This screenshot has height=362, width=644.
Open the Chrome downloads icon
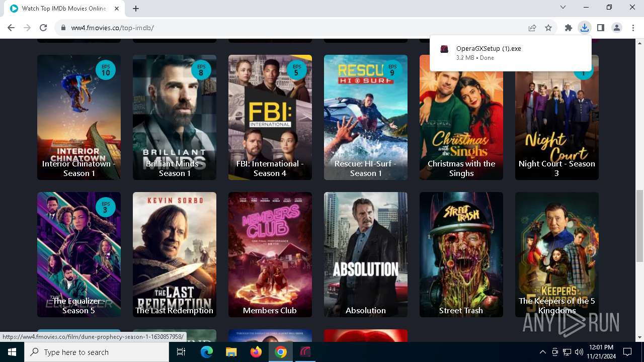584,28
